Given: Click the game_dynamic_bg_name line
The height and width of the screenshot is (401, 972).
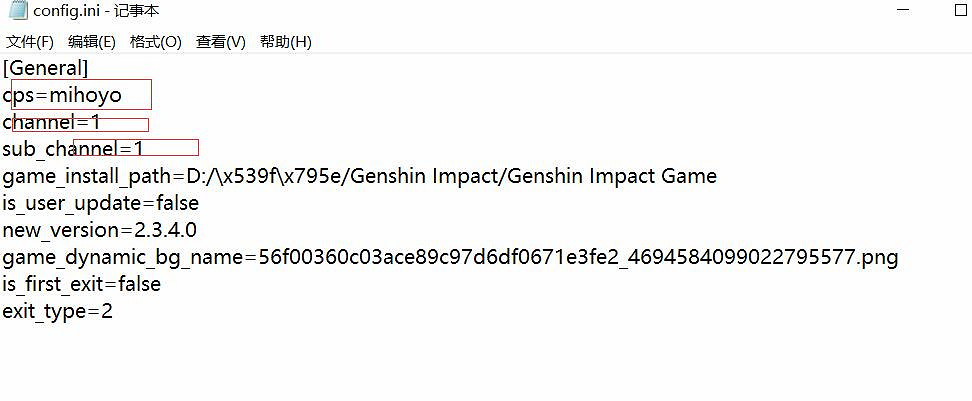Looking at the screenshot, I should (450, 258).
